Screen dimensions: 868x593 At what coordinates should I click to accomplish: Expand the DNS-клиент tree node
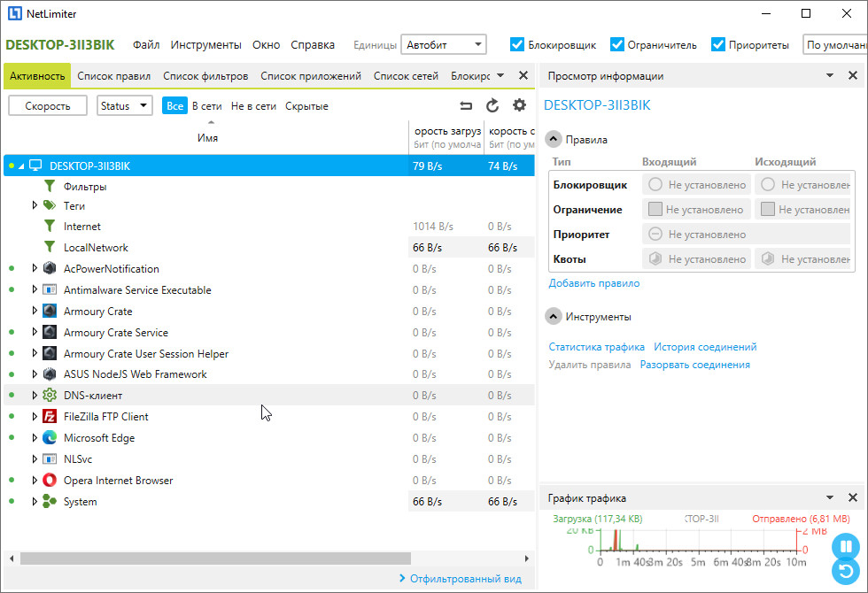(35, 396)
